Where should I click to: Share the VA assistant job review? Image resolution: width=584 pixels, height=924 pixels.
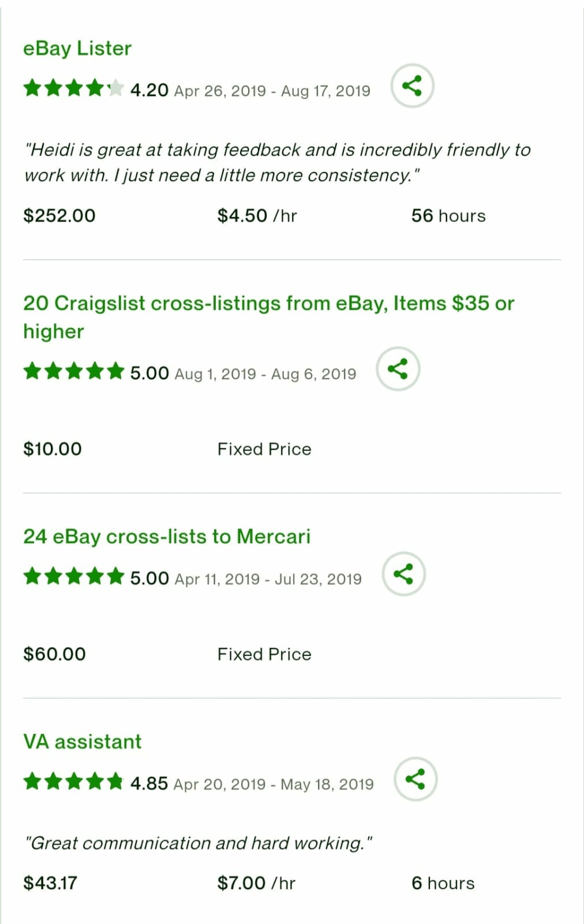click(415, 779)
